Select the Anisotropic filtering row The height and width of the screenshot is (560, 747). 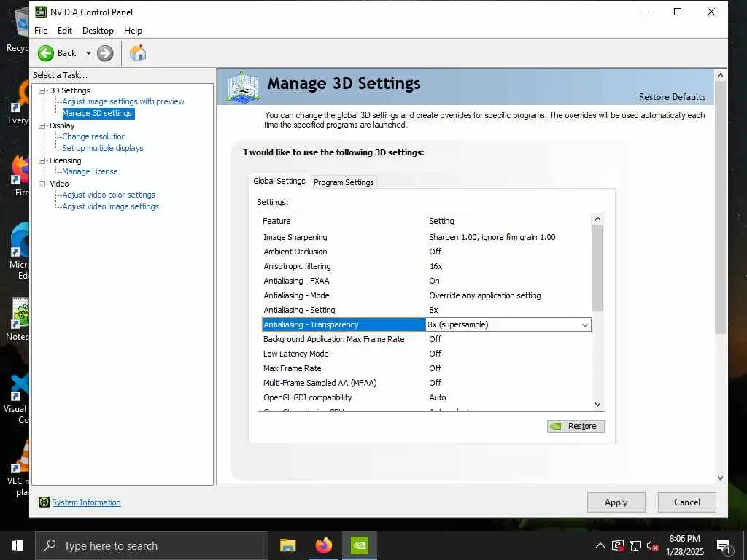click(x=427, y=266)
